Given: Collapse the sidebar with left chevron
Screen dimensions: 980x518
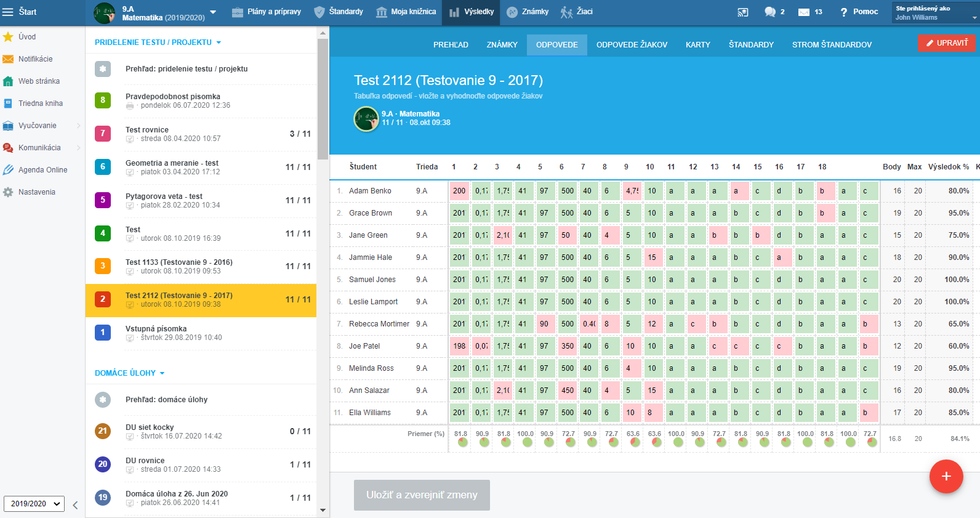Looking at the screenshot, I should click(x=75, y=505).
